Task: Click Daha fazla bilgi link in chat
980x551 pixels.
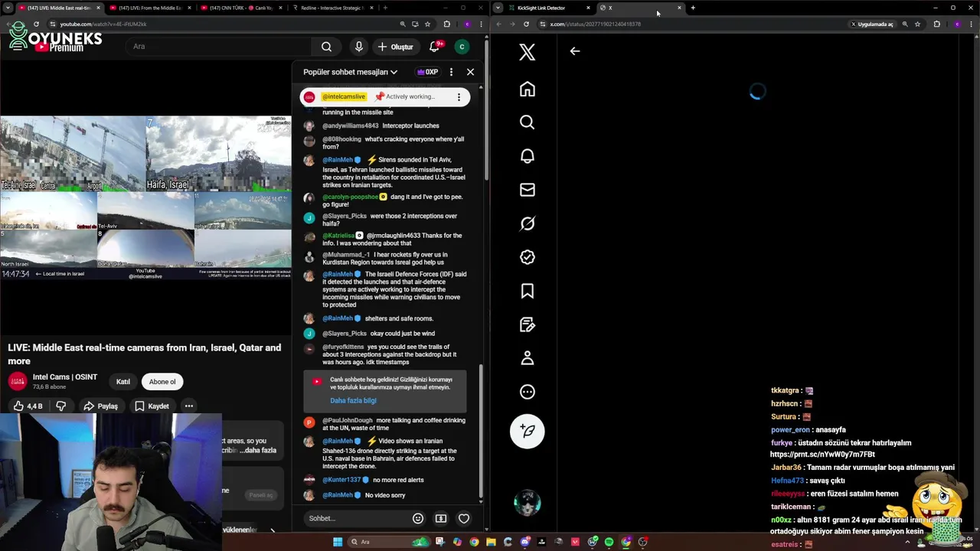Action: pyautogui.click(x=353, y=400)
